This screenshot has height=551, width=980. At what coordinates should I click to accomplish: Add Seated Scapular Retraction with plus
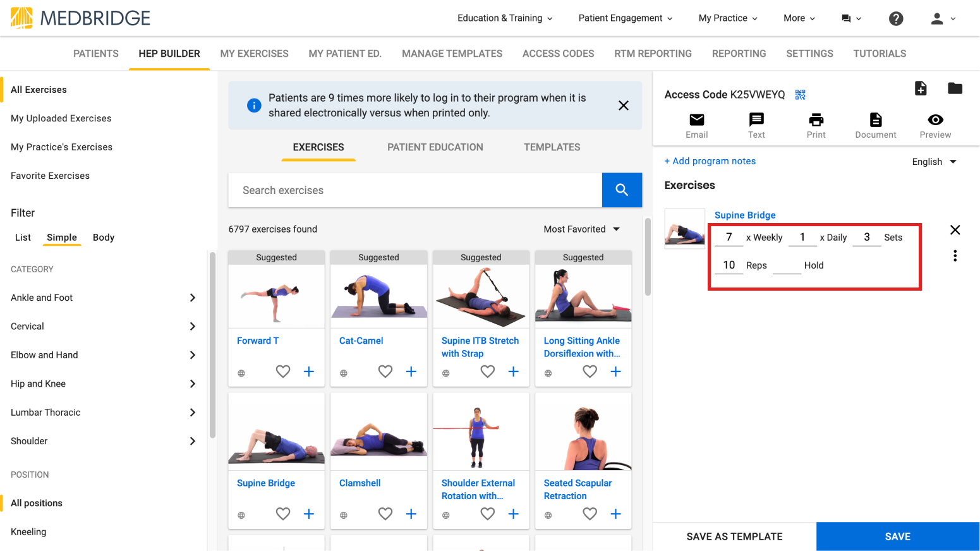(616, 514)
